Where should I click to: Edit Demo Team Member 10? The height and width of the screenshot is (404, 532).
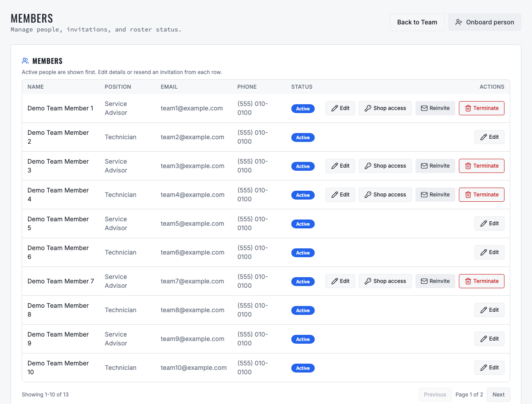pos(489,368)
